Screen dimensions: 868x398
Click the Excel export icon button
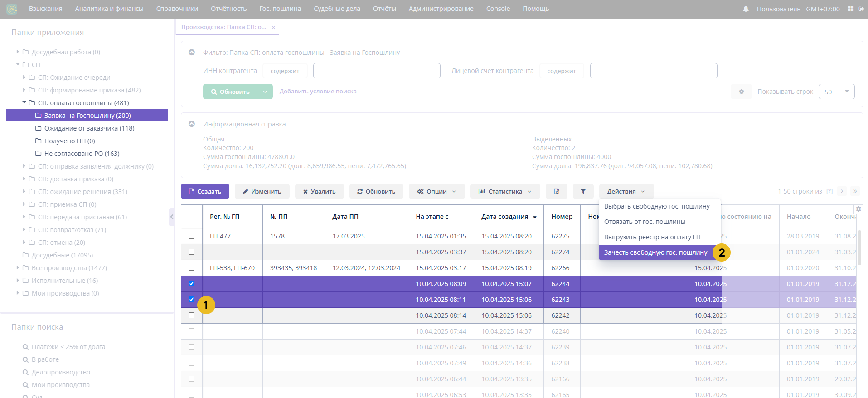coord(557,192)
